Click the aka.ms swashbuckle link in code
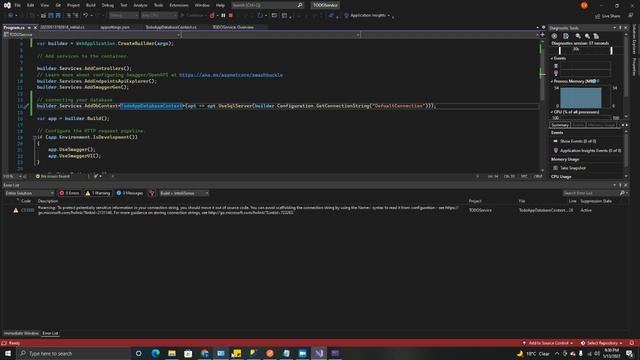 click(x=231, y=75)
